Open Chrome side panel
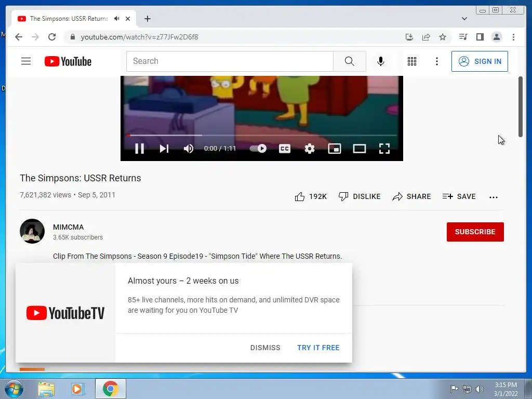532x399 pixels. pos(480,37)
